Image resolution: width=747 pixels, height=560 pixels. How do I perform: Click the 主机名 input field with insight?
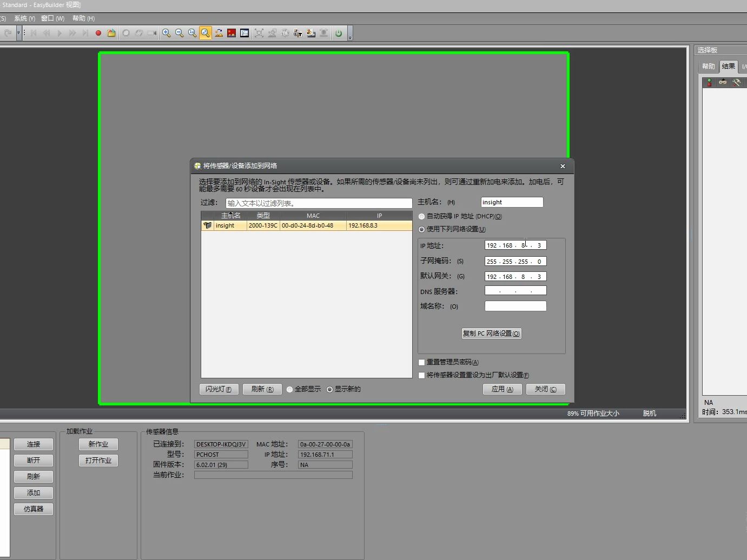512,202
